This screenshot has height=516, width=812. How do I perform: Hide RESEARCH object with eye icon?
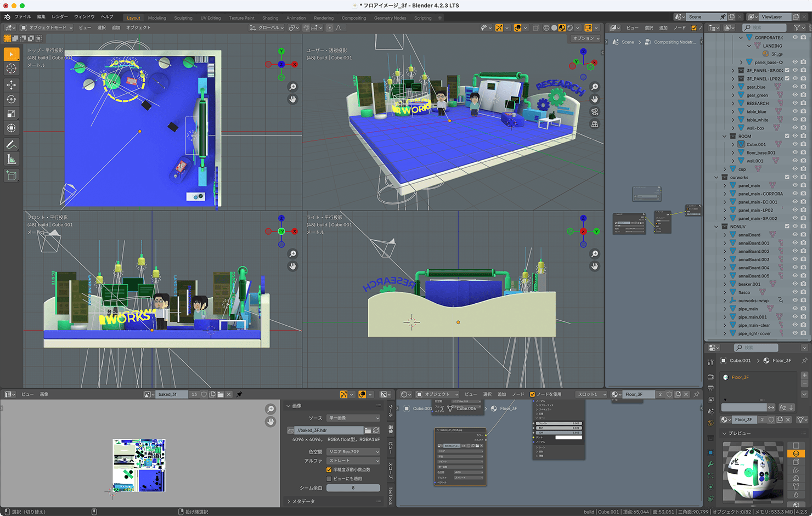point(795,103)
